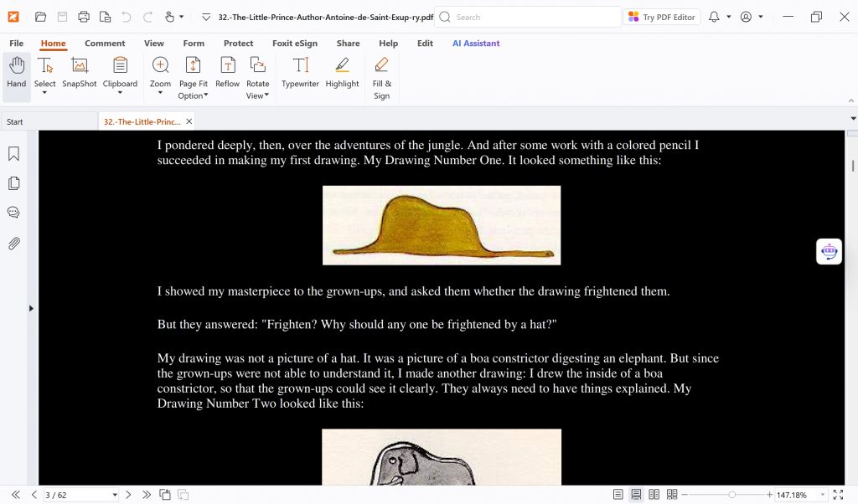Click in the Search field
The height and width of the screenshot is (504, 858).
coord(528,17)
